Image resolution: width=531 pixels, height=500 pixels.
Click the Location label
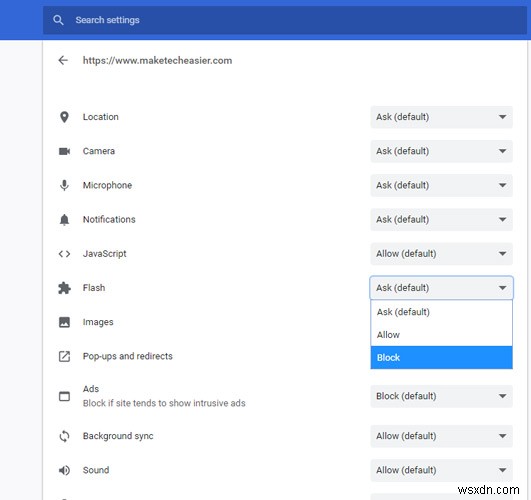pos(101,117)
